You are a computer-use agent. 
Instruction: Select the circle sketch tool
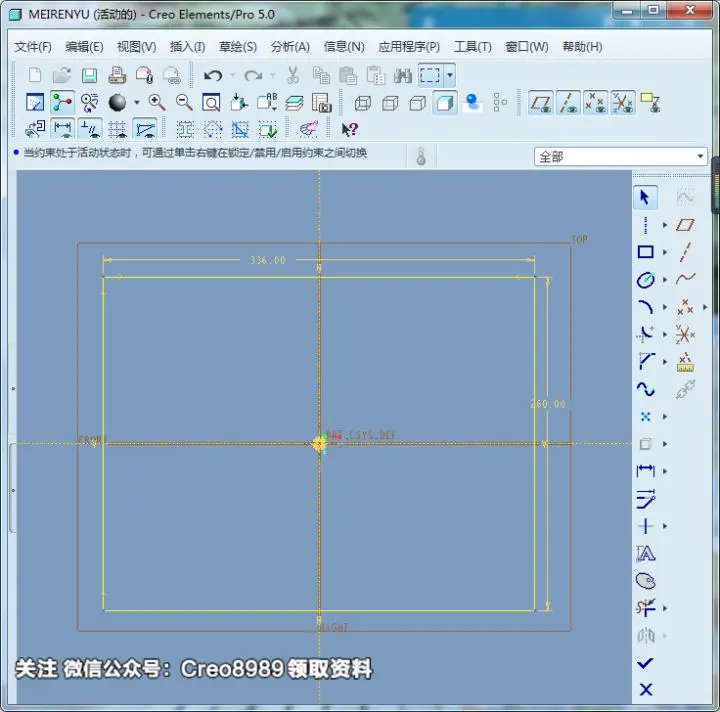(645, 280)
